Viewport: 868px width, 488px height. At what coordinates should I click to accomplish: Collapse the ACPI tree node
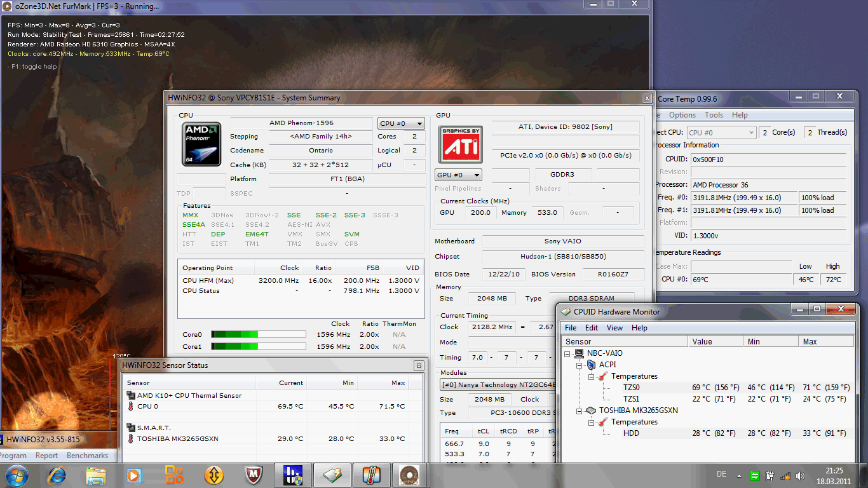coord(580,365)
